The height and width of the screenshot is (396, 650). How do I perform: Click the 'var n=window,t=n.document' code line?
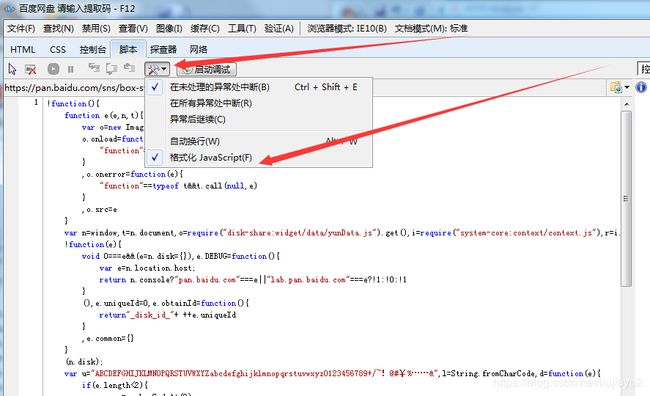[342, 233]
